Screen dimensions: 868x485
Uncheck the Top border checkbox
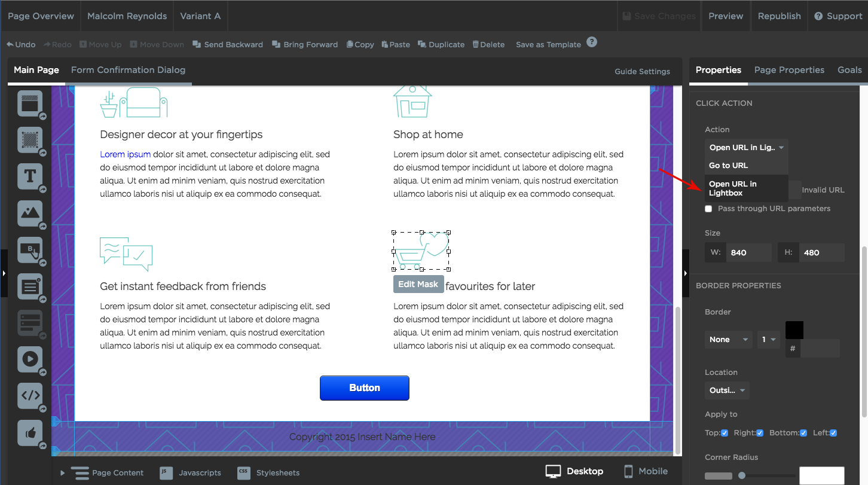725,433
